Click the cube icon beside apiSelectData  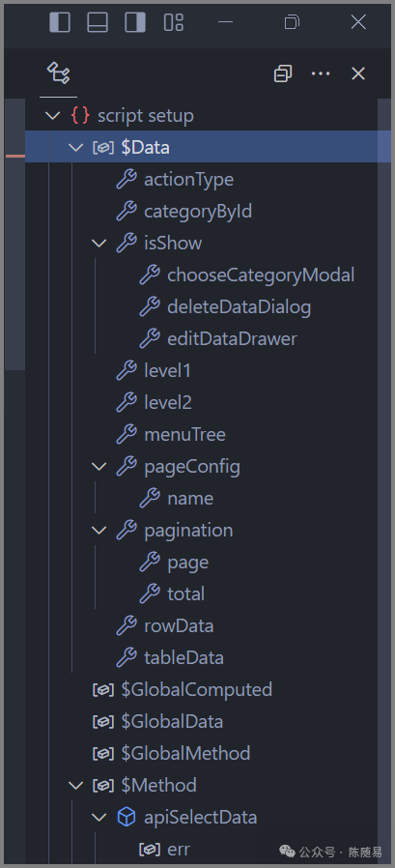coord(127,817)
